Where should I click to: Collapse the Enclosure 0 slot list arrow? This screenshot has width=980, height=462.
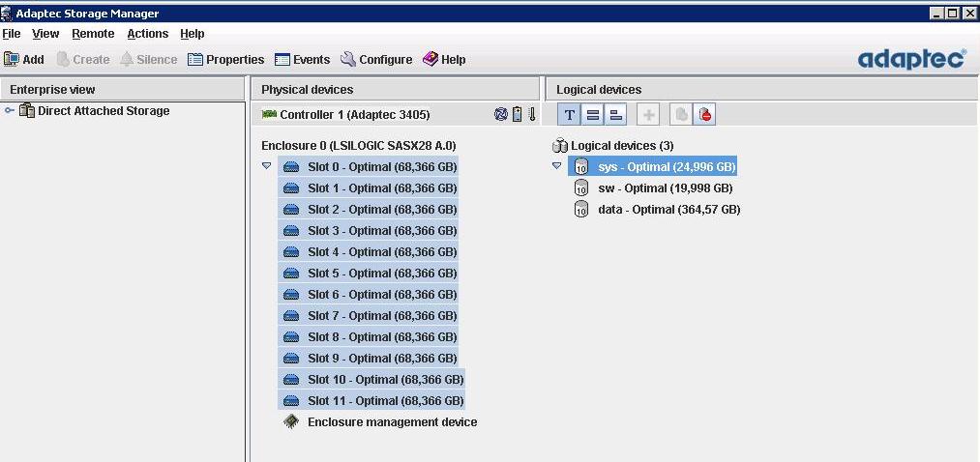[x=267, y=166]
